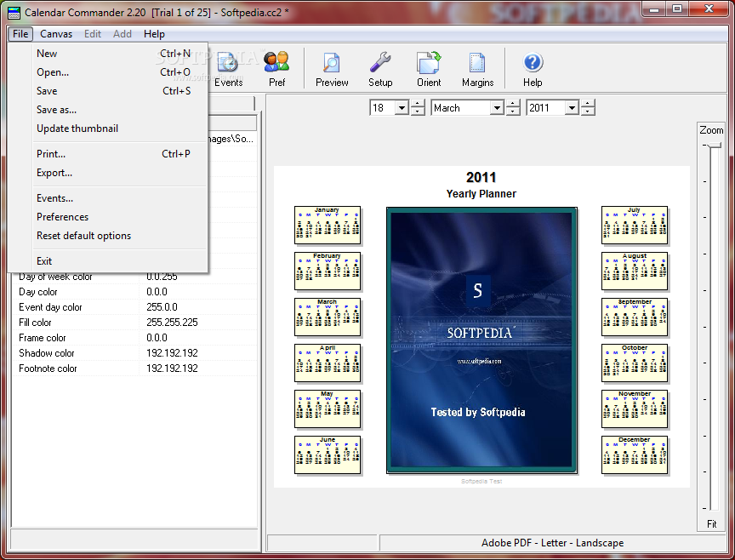Click the 2011 Yearly Planner title
The image size is (735, 560).
coord(481,185)
